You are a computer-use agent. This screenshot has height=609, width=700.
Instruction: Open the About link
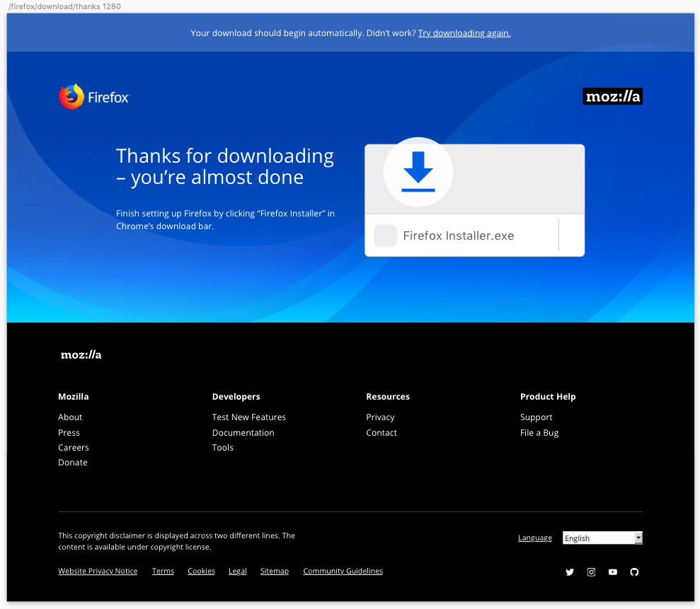70,417
